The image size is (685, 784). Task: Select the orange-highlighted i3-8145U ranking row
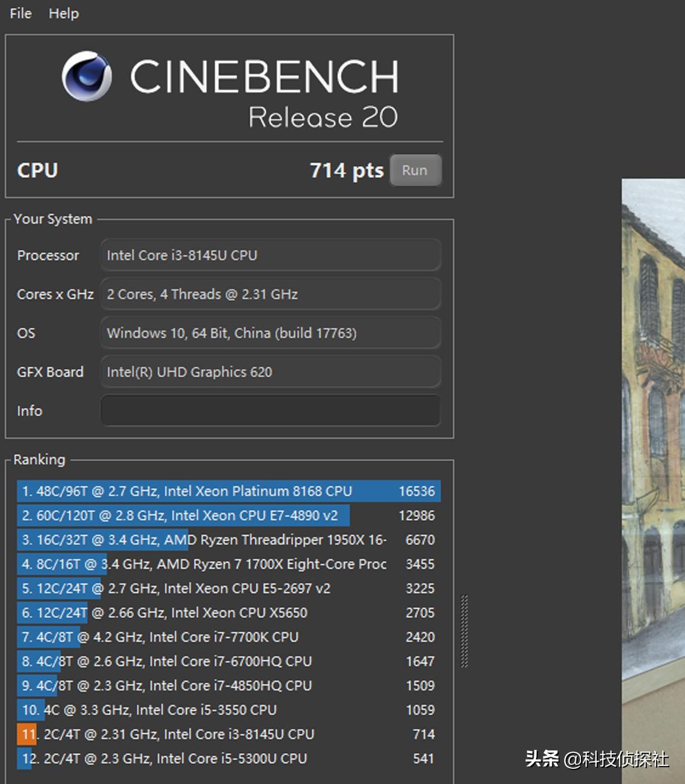[228, 734]
